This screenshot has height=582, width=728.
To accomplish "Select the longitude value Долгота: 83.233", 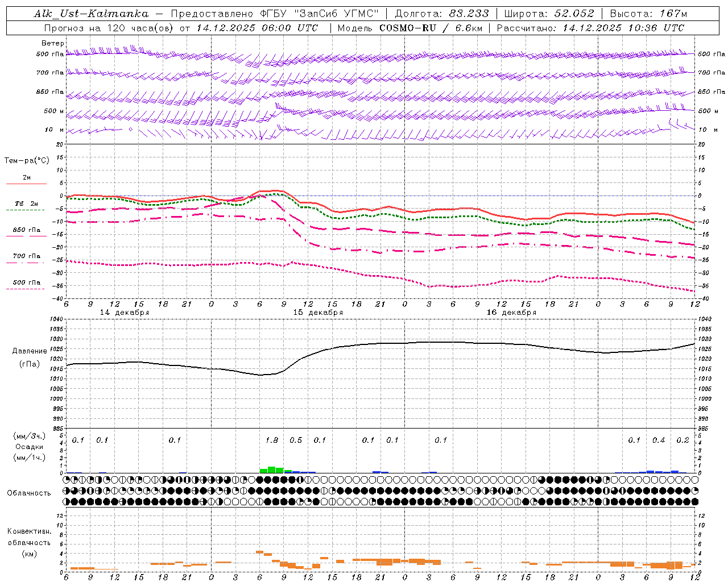I will point(442,14).
